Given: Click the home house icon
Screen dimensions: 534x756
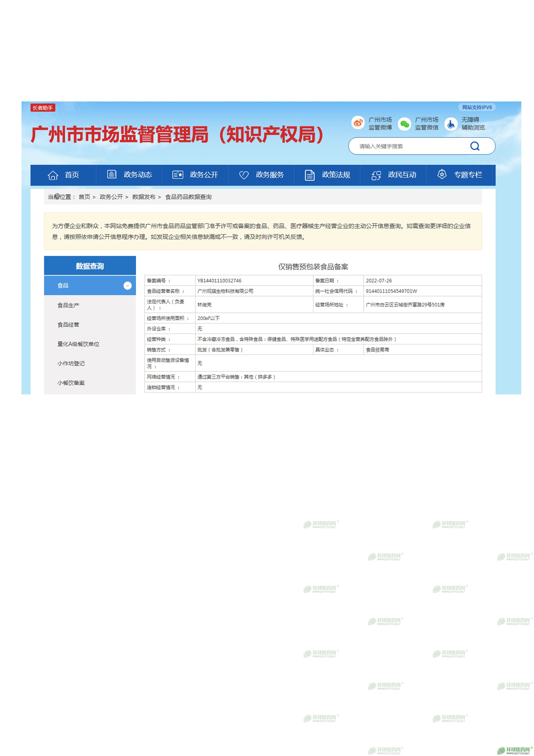Looking at the screenshot, I should tap(53, 175).
